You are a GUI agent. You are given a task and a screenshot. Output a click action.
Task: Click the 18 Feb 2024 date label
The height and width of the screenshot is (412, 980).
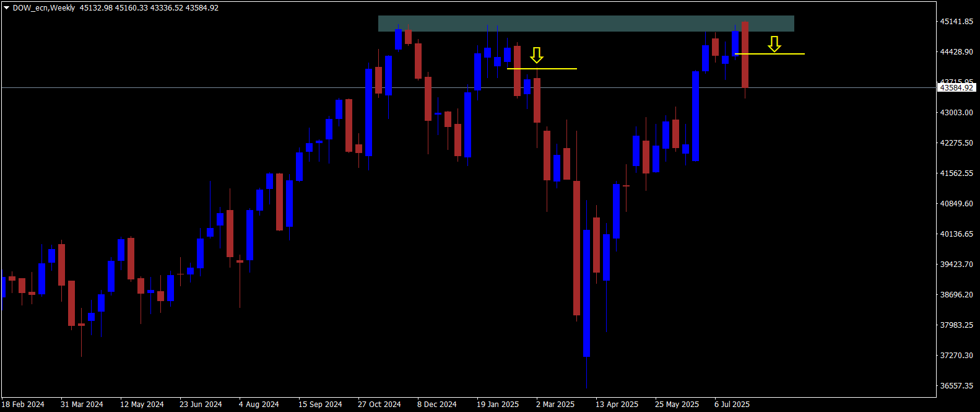(x=23, y=405)
